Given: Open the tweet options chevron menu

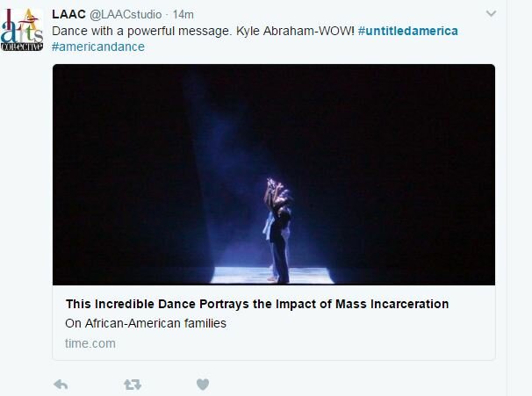Looking at the screenshot, I should tap(491, 13).
